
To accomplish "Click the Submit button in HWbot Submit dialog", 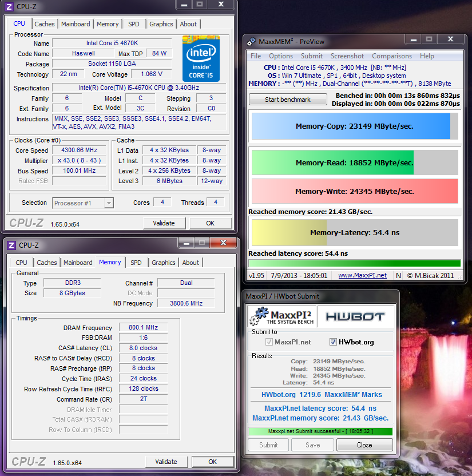I will [268, 445].
